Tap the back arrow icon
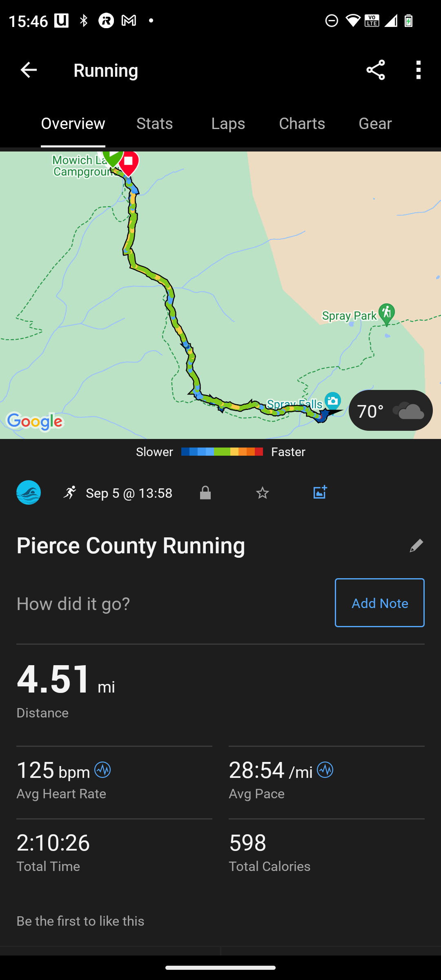441x980 pixels. [29, 70]
